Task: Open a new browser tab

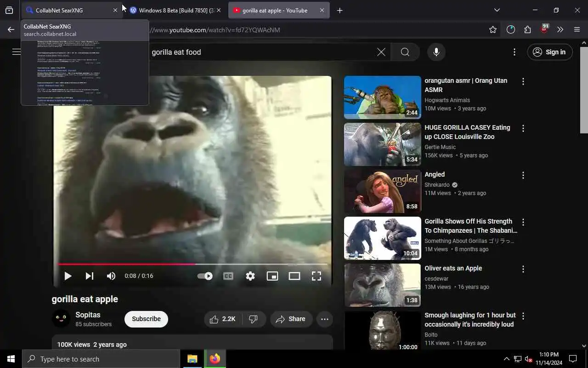Action: pos(339,10)
